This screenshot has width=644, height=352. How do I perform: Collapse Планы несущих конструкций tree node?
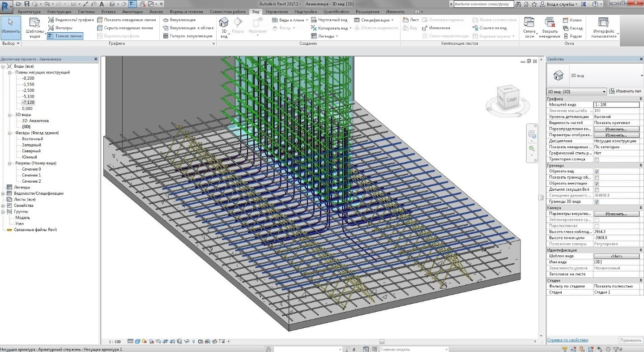point(9,72)
